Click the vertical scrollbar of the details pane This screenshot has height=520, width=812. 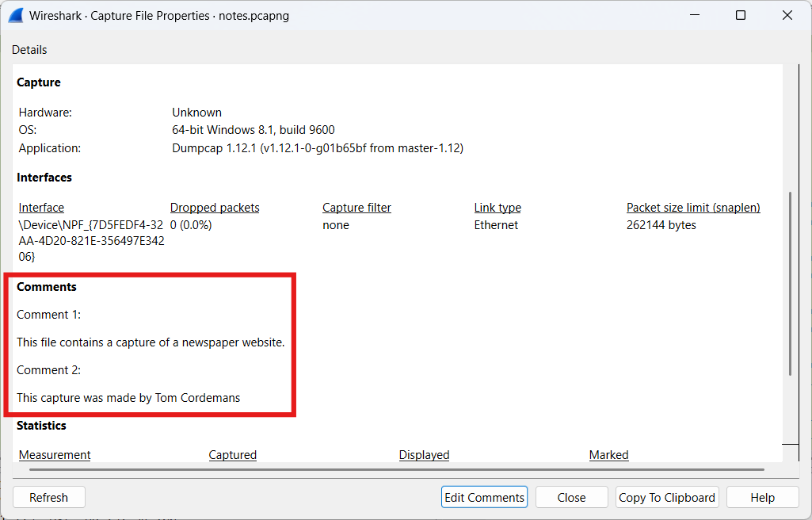click(x=789, y=283)
